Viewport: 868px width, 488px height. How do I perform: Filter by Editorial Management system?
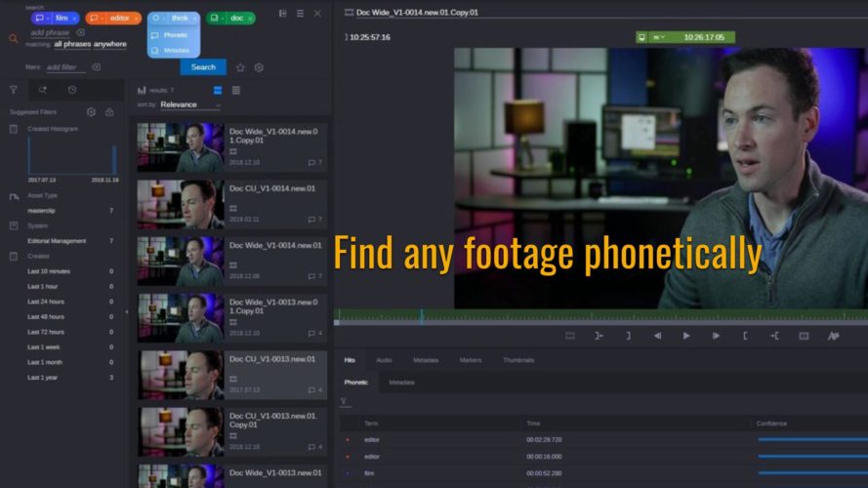point(70,241)
